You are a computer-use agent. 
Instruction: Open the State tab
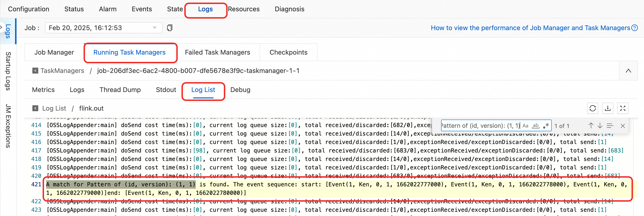[175, 9]
